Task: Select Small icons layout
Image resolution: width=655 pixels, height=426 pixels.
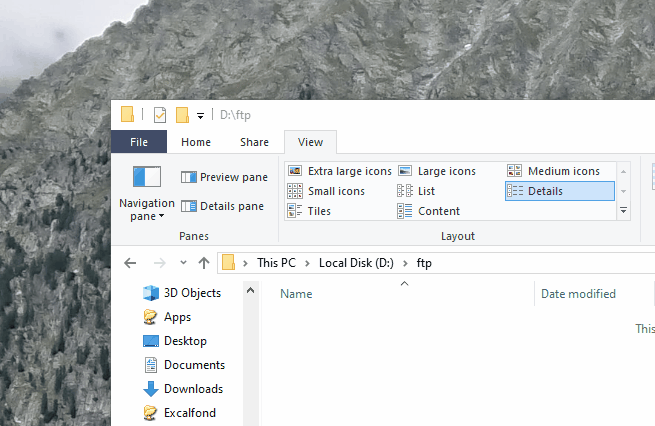Action: pyautogui.click(x=326, y=191)
